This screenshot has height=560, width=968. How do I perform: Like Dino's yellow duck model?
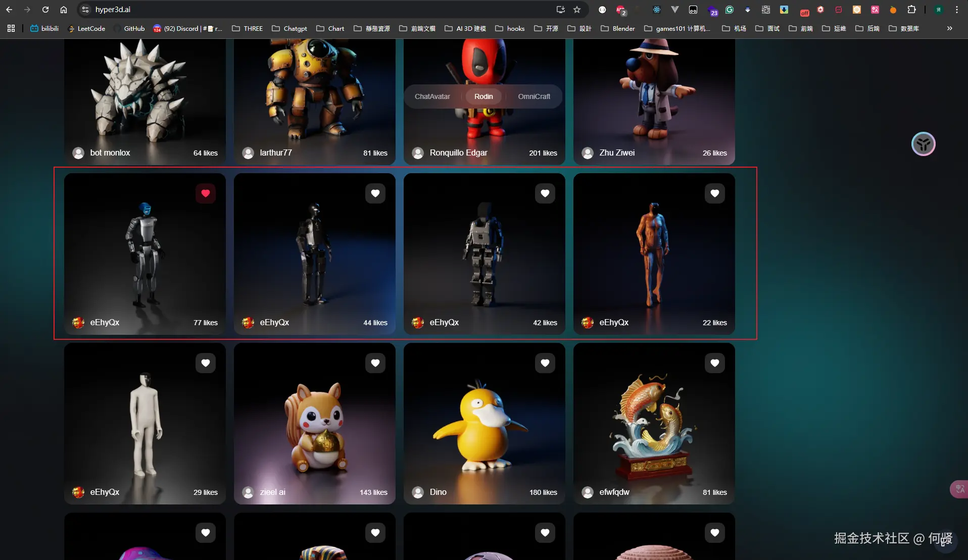(545, 363)
